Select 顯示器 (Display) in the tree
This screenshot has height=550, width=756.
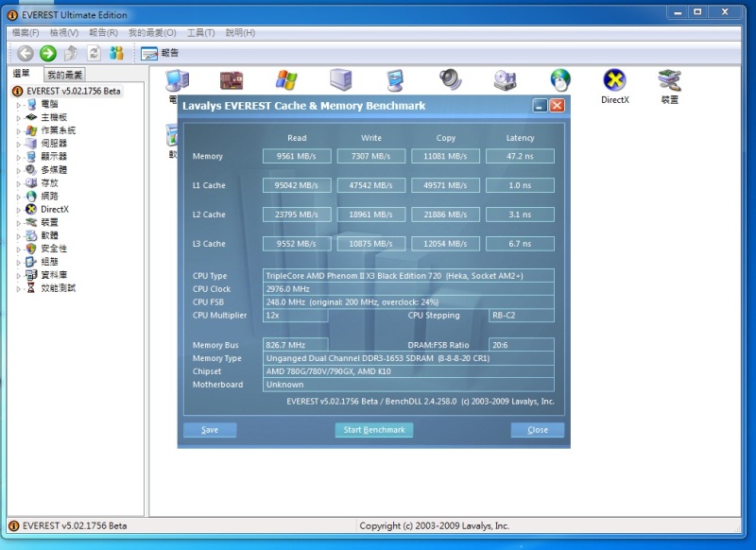coord(54,156)
